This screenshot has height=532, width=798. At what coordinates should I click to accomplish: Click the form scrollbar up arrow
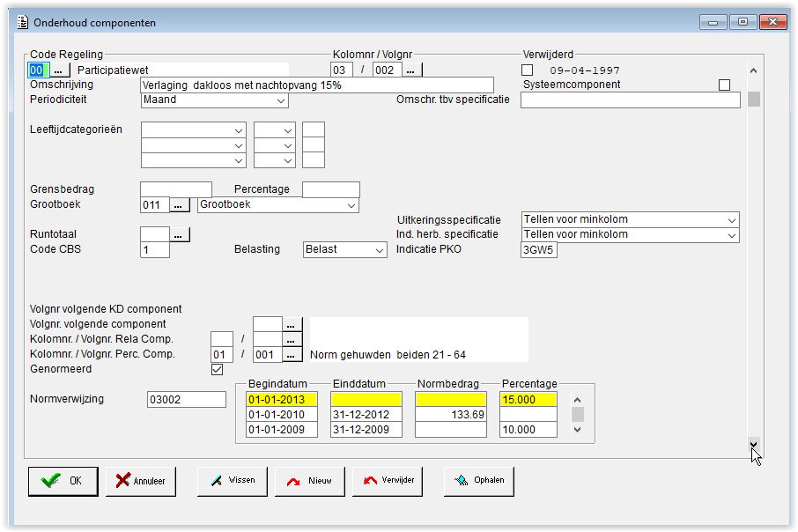point(754,70)
